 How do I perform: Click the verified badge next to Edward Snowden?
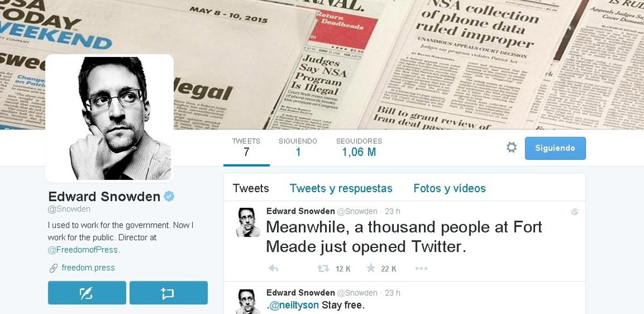(x=169, y=196)
